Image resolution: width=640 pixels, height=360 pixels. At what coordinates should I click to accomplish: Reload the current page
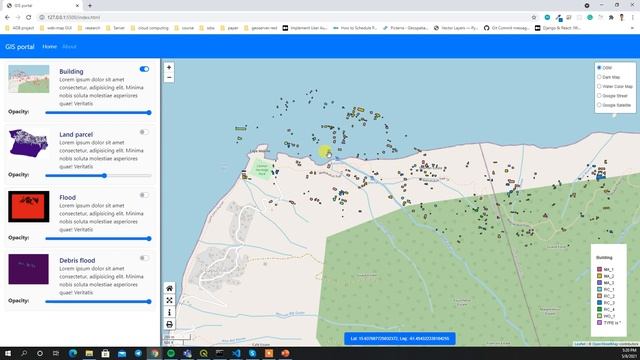click(x=29, y=17)
